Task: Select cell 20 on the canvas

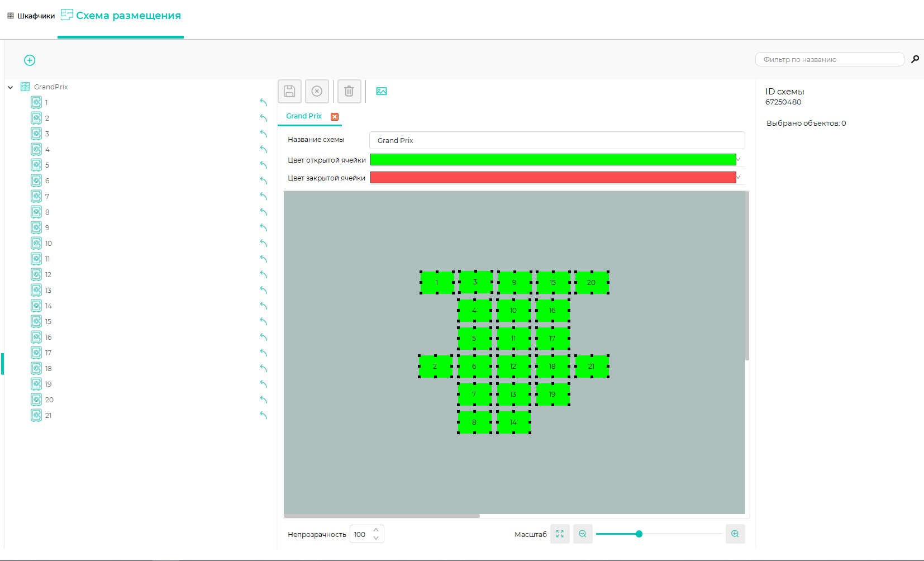Action: pos(592,283)
